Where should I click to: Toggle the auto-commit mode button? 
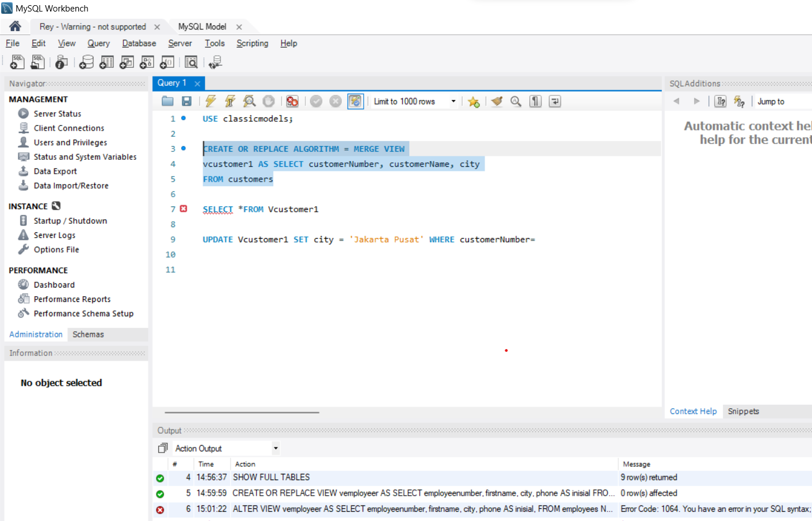[355, 101]
